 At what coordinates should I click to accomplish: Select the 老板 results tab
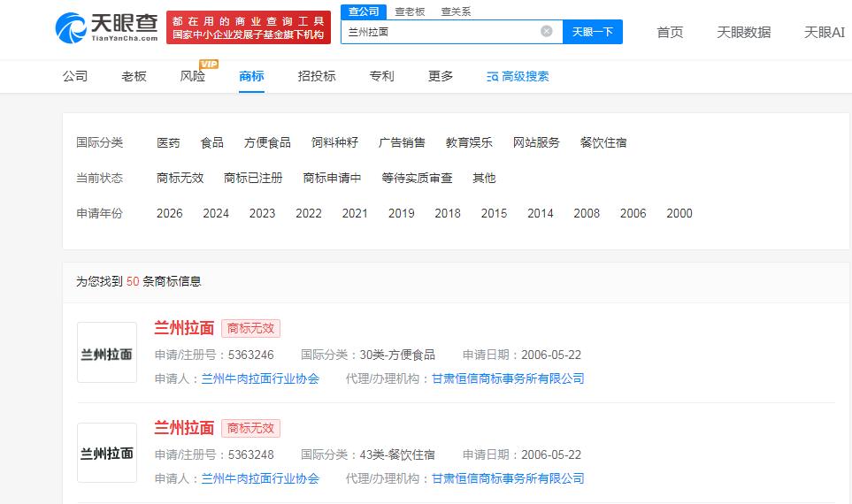[x=134, y=76]
